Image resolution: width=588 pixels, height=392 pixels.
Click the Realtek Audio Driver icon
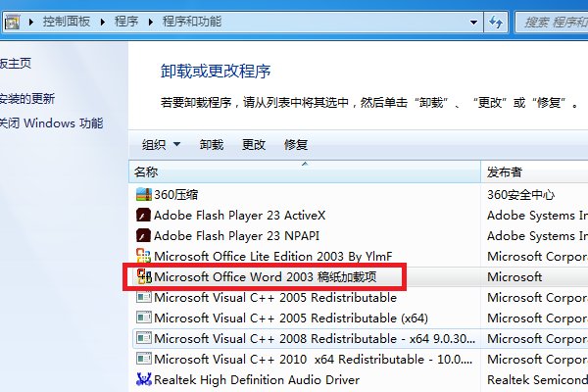144,379
